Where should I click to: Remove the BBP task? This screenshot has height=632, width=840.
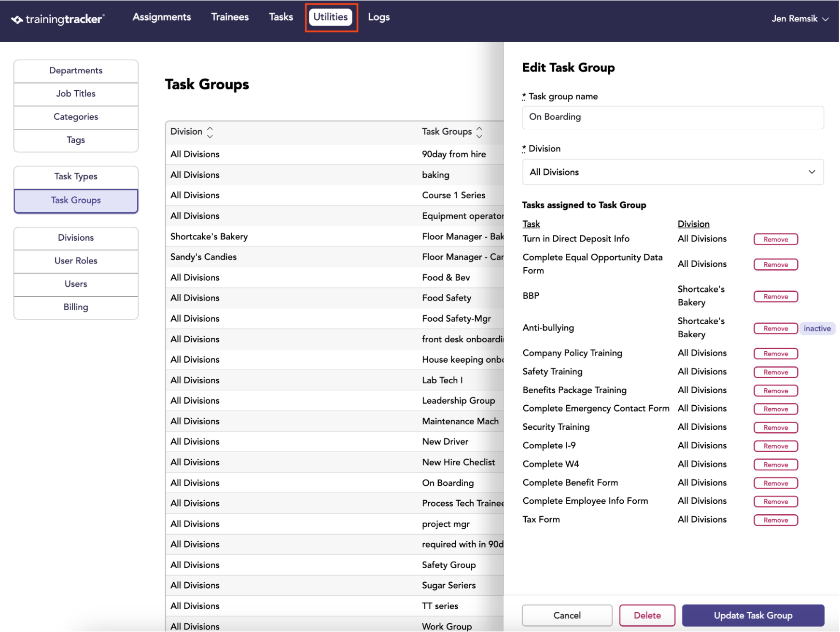click(775, 296)
